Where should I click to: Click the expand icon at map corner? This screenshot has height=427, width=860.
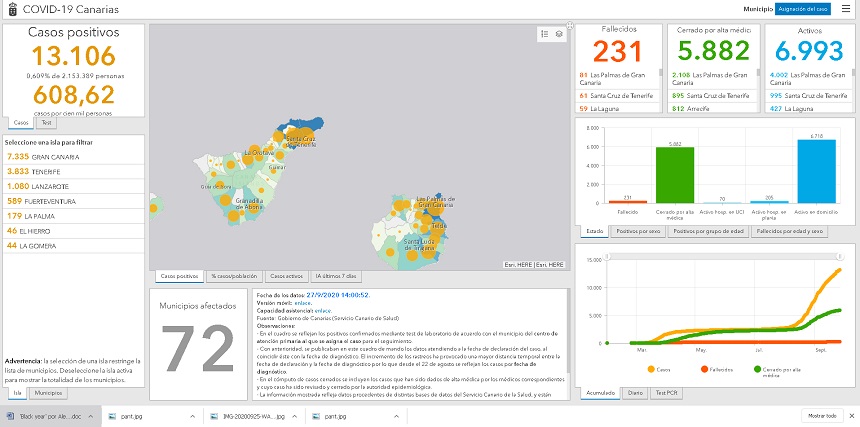pos(569,25)
